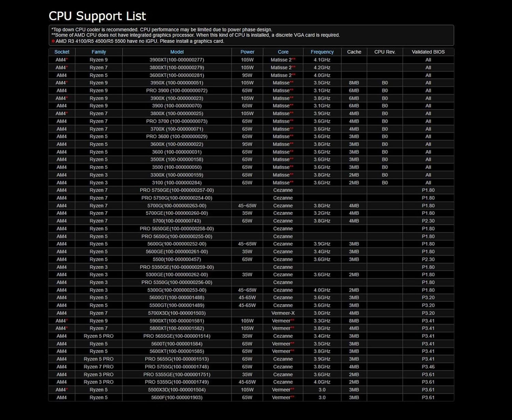Click the 3800XT(100-000000279) model cell
Image resolution: width=512 pixels, height=420 pixels.
(x=177, y=68)
